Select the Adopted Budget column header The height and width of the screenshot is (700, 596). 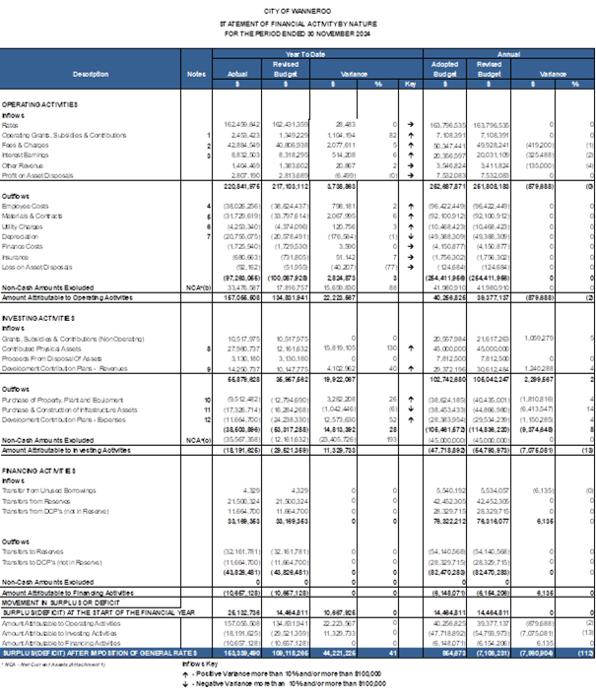coord(445,68)
